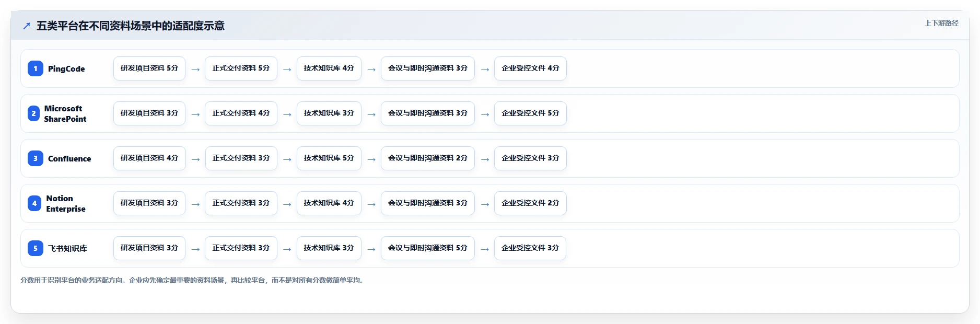Viewport: 980px width, 324px height.
Task: Click 飞书知识库's 企业受控文件 3分 chip
Action: [530, 248]
